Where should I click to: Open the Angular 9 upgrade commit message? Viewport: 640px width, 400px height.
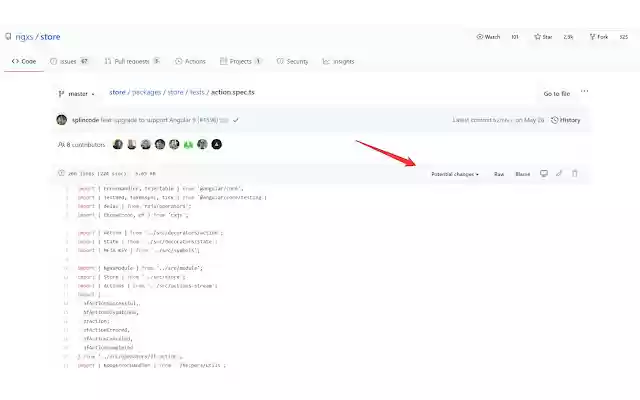pos(159,120)
